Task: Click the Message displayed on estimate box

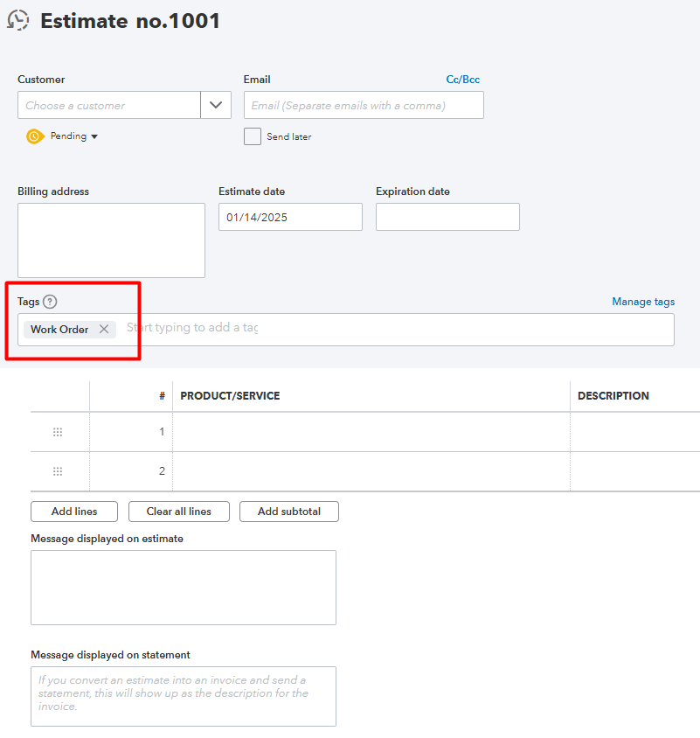Action: pyautogui.click(x=183, y=587)
